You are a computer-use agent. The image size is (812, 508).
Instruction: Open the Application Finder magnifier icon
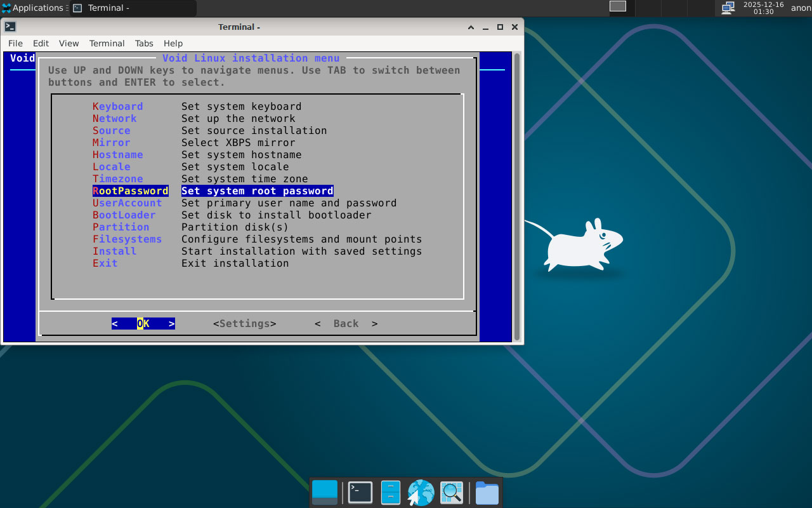[452, 493]
